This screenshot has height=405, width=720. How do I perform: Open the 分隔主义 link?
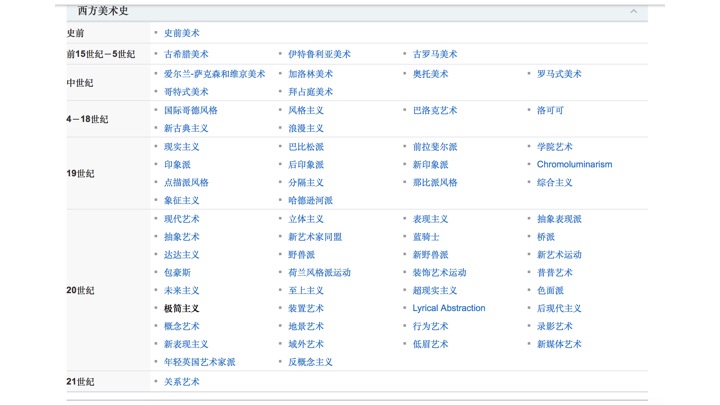[x=306, y=182]
